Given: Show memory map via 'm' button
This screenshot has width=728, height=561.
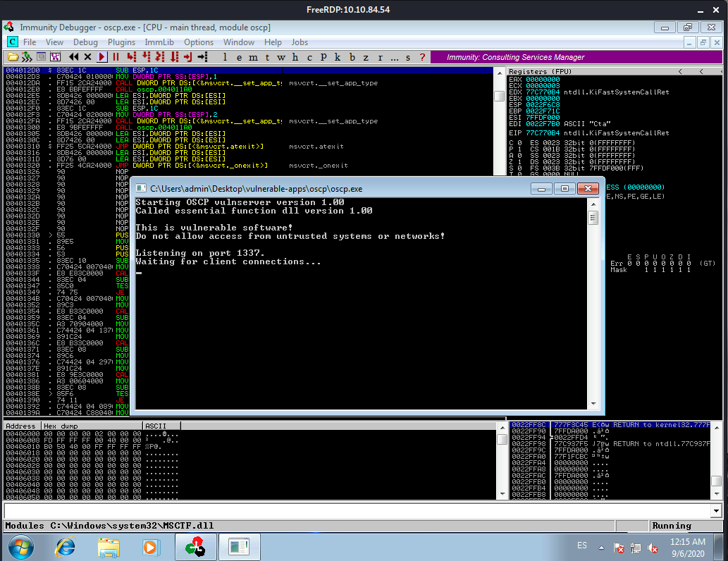Looking at the screenshot, I should point(253,57).
